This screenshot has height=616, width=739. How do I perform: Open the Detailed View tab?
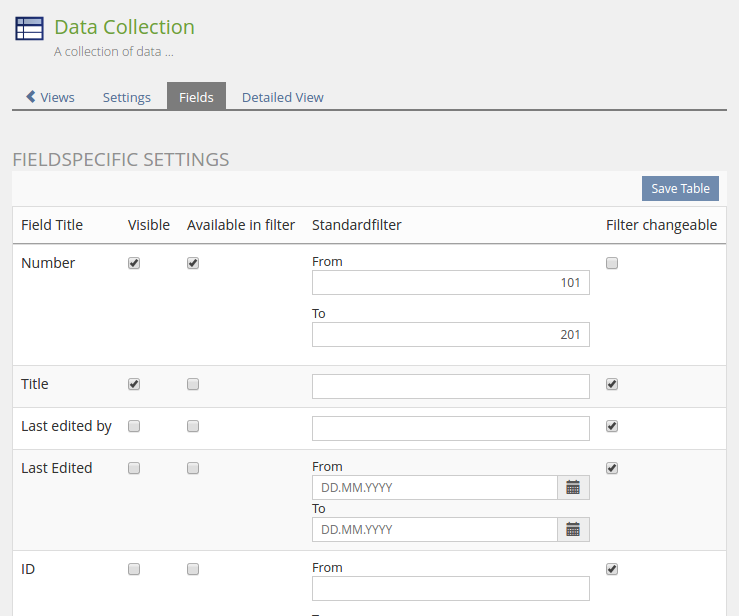282,97
